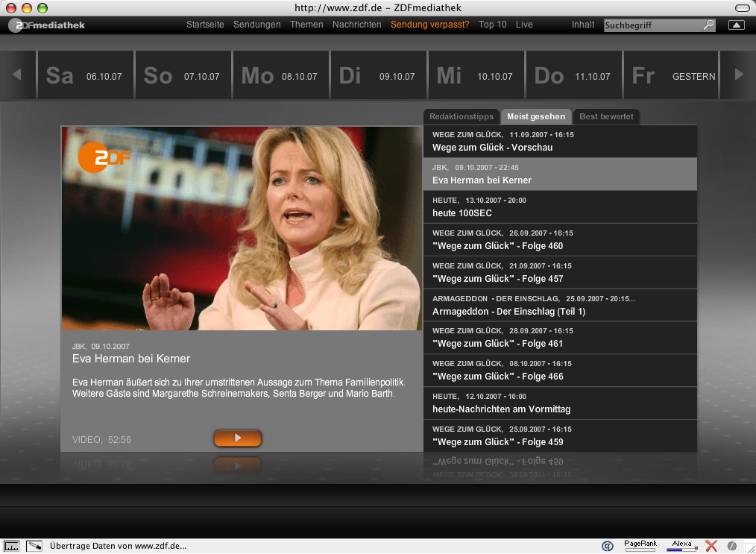Select Friday GESTERN in day bar
The height and width of the screenshot is (554, 756).
pos(671,75)
